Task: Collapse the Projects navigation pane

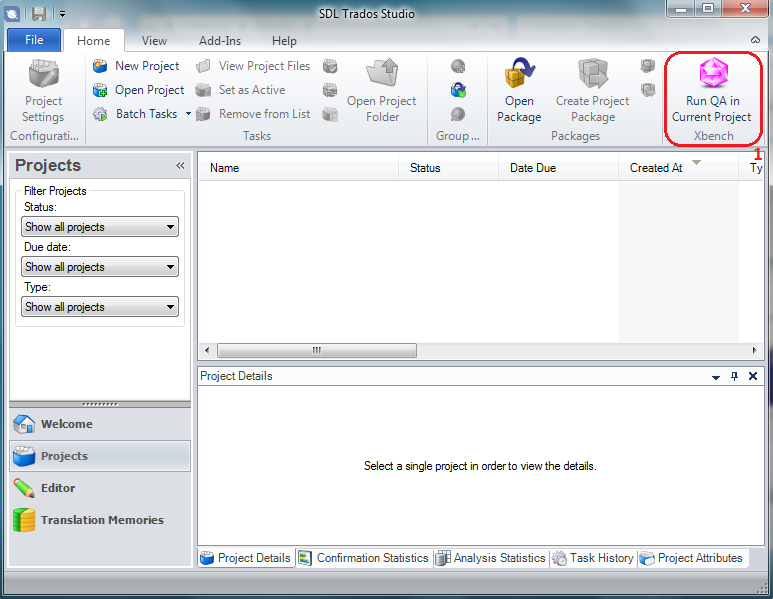Action: click(180, 166)
